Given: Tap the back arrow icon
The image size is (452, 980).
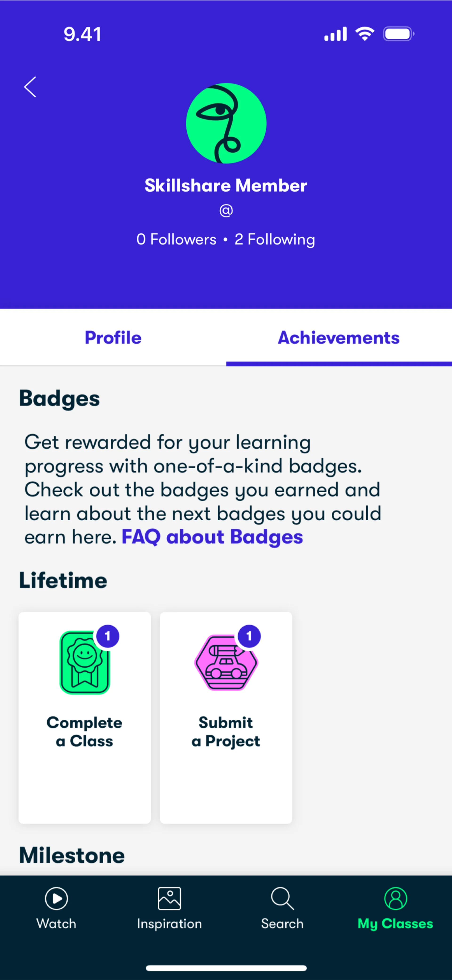Looking at the screenshot, I should click(30, 87).
